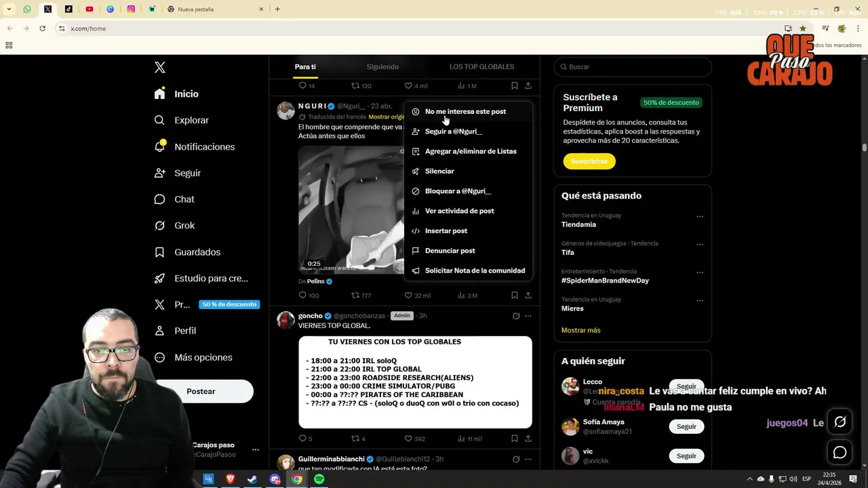Click into the Buscar search field
This screenshot has height=488, width=868.
633,66
